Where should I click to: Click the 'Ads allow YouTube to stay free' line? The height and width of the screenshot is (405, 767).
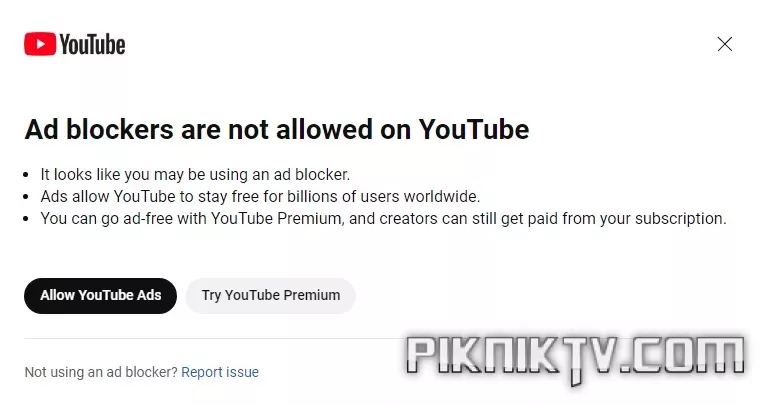[x=260, y=197]
